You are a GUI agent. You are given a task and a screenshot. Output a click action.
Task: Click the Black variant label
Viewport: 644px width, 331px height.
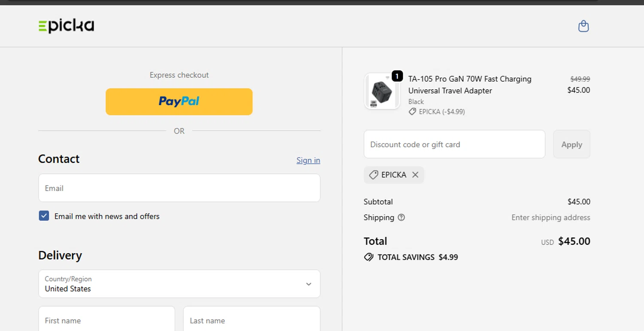(416, 101)
